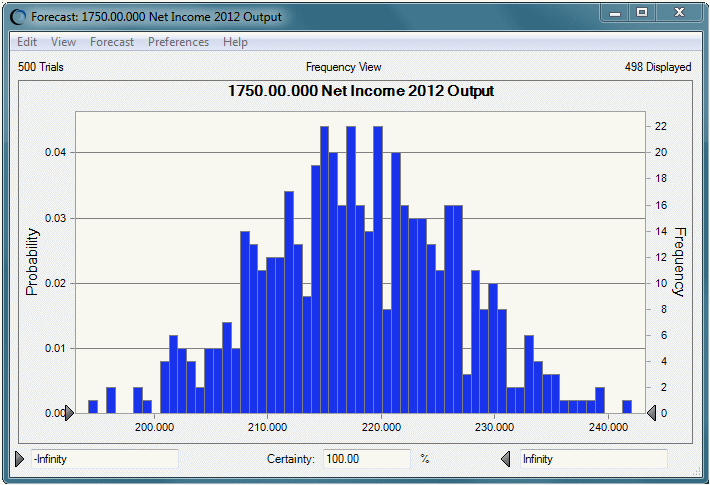Click the arrow icon beside the -Infinity field
This screenshot has height=485, width=710.
point(19,459)
